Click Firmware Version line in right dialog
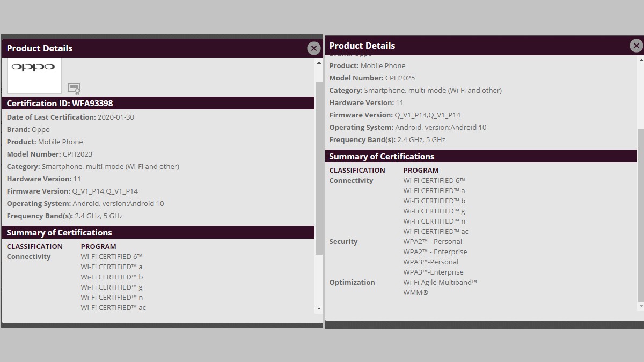This screenshot has width=644, height=362. coord(395,115)
